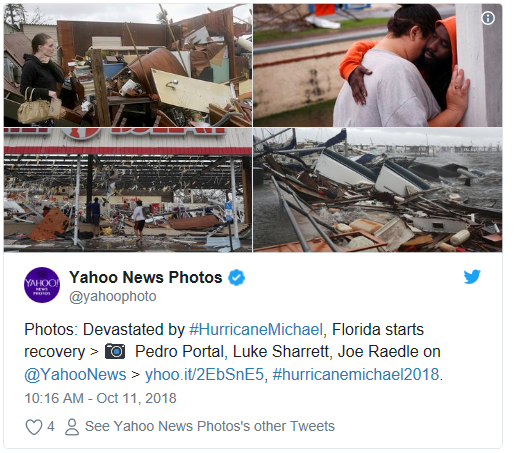Follow the yhoo.it/2EbSnE5 link
This screenshot has width=517, height=453.
[x=204, y=374]
